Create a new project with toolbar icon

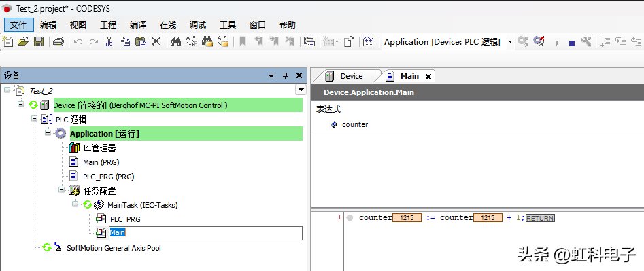pos(7,41)
